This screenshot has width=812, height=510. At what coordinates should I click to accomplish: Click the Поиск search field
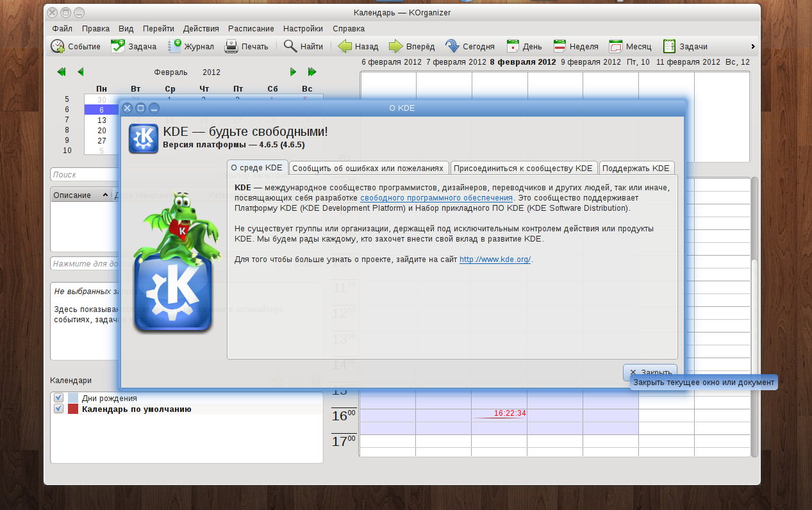point(85,174)
